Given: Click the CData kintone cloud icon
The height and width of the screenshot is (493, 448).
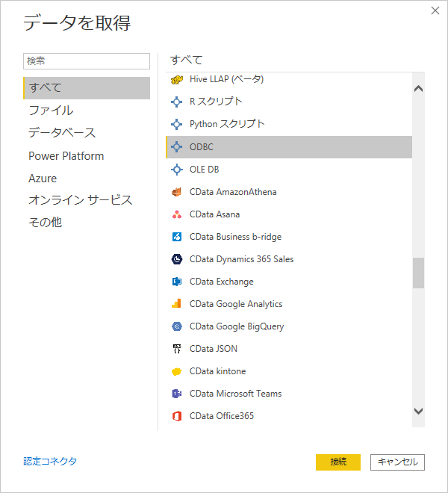Looking at the screenshot, I should tap(177, 372).
